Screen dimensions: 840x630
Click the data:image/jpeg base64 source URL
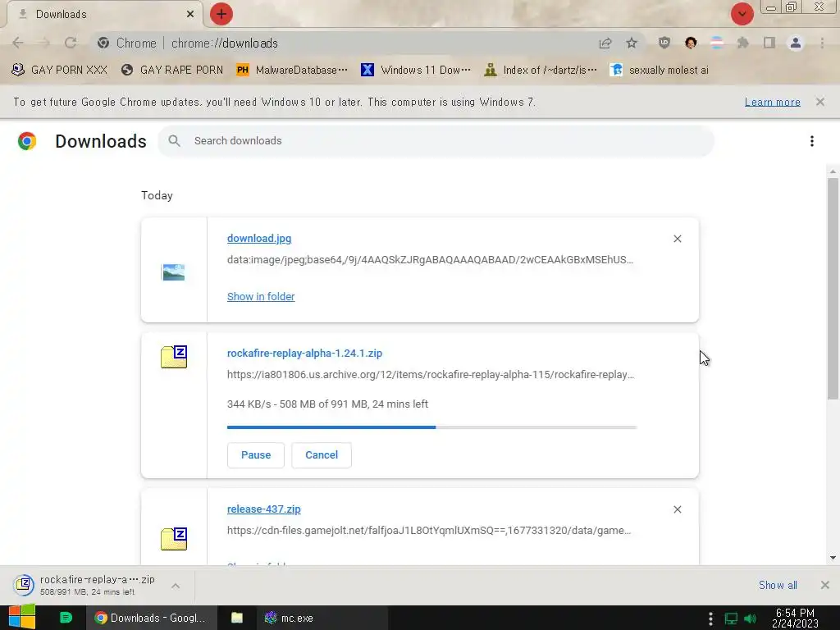[430, 260]
